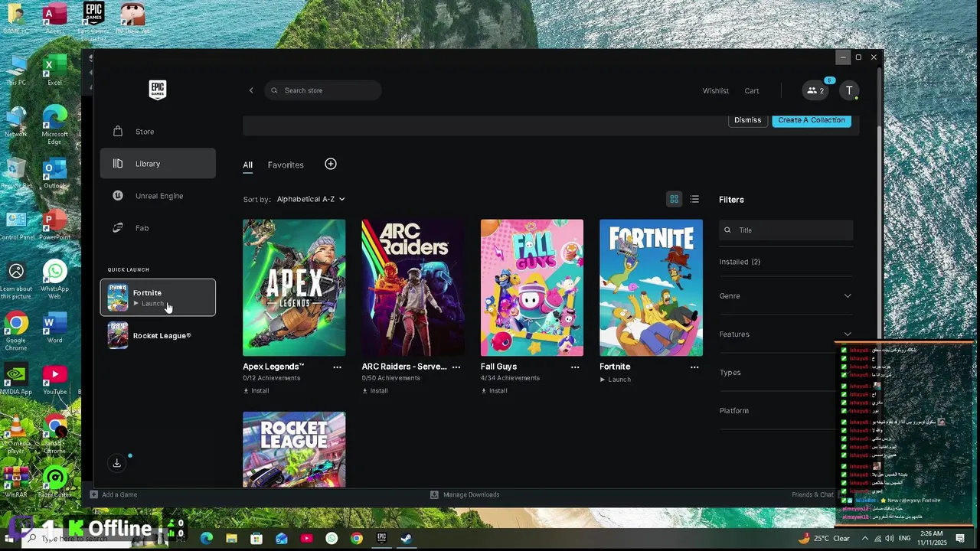Image resolution: width=980 pixels, height=551 pixels.
Task: Add a new collection with plus icon
Action: click(331, 164)
